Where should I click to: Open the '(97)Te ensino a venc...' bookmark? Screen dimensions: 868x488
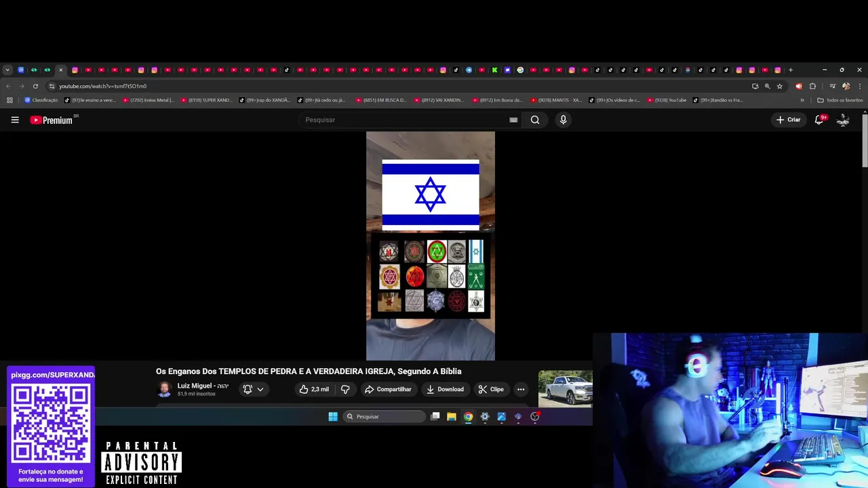click(x=90, y=100)
